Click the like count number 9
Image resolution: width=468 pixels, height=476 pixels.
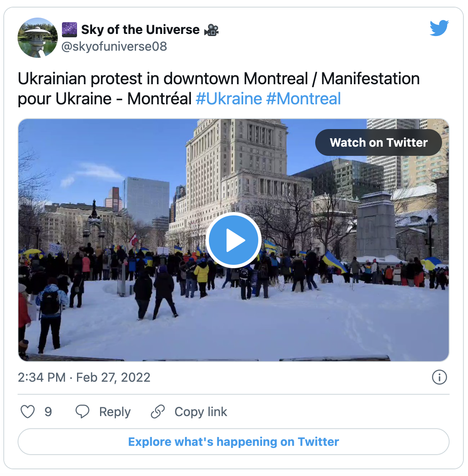point(48,412)
